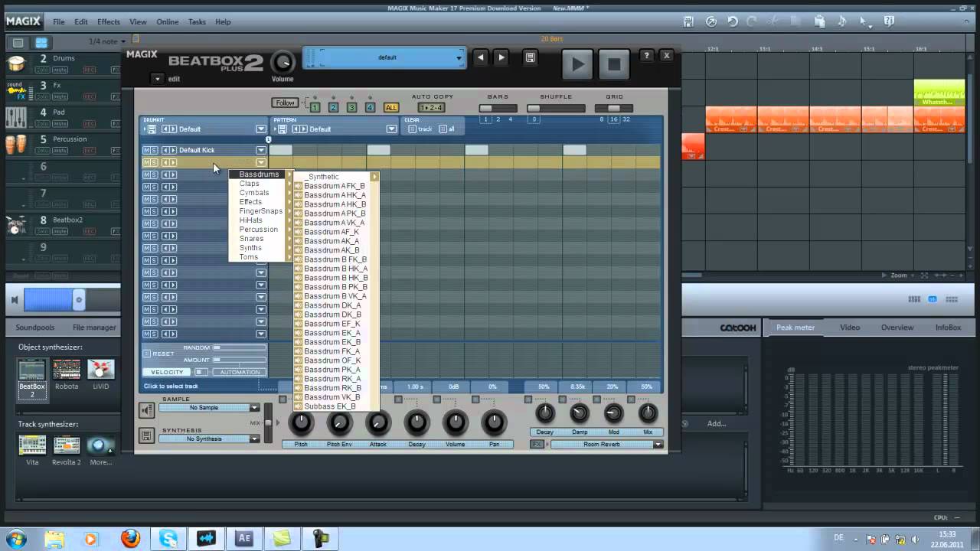The height and width of the screenshot is (551, 980).
Task: Mute the Default Kick drum track
Action: point(146,151)
